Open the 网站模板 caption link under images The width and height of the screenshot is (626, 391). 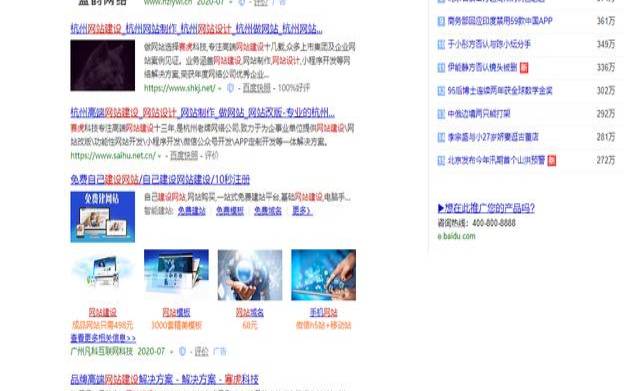pyautogui.click(x=176, y=312)
